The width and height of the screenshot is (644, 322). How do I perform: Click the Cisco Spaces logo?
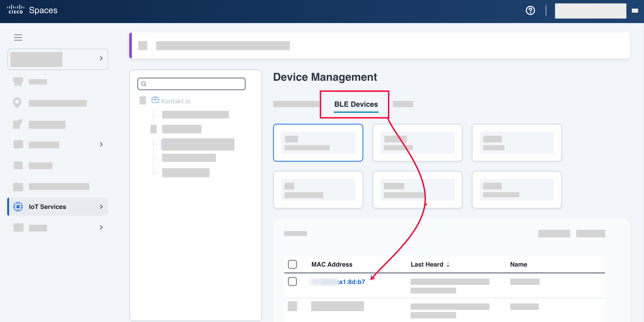(32, 10)
